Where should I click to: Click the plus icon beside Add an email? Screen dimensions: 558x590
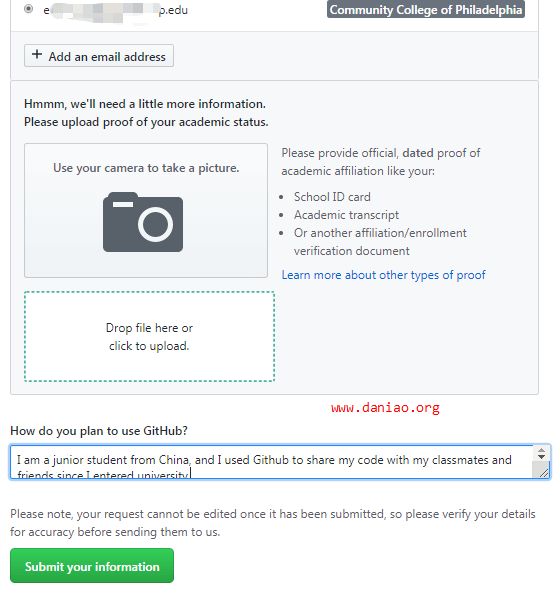point(37,55)
